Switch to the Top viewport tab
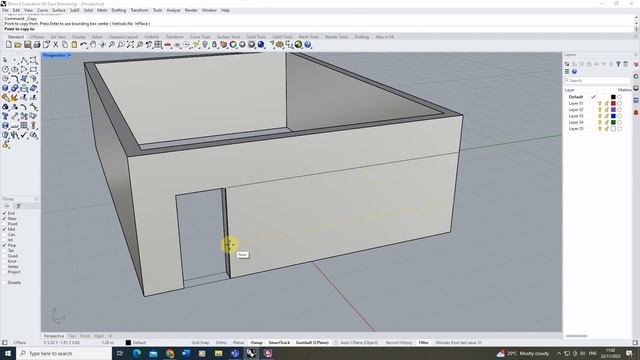This screenshot has width=640, height=360. coord(72,336)
